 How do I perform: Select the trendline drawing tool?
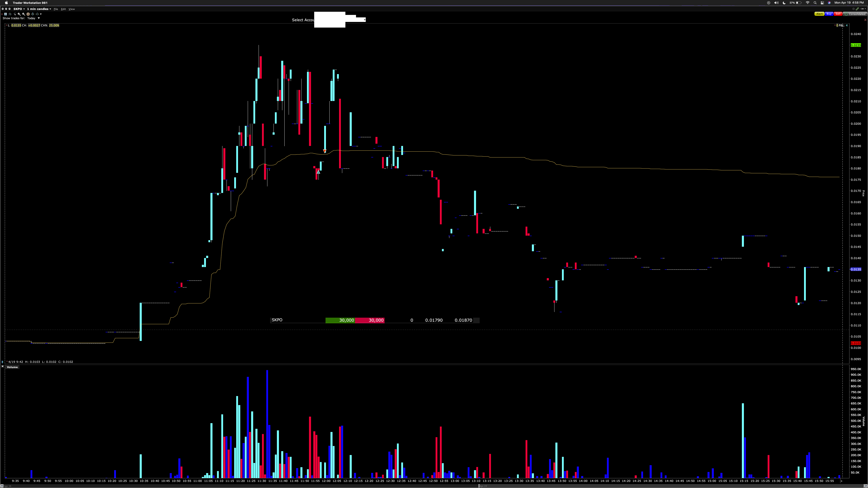(14, 14)
